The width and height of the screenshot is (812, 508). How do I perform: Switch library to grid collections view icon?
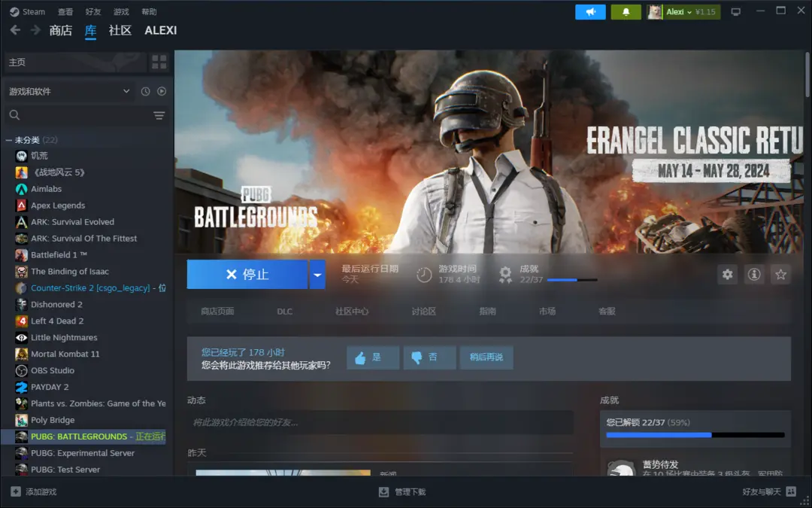pyautogui.click(x=159, y=62)
